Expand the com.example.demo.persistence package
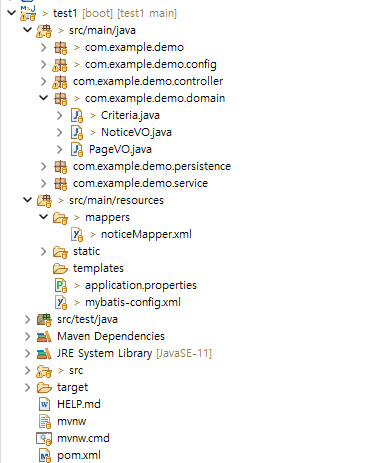Image resolution: width=369 pixels, height=463 pixels. (x=44, y=167)
